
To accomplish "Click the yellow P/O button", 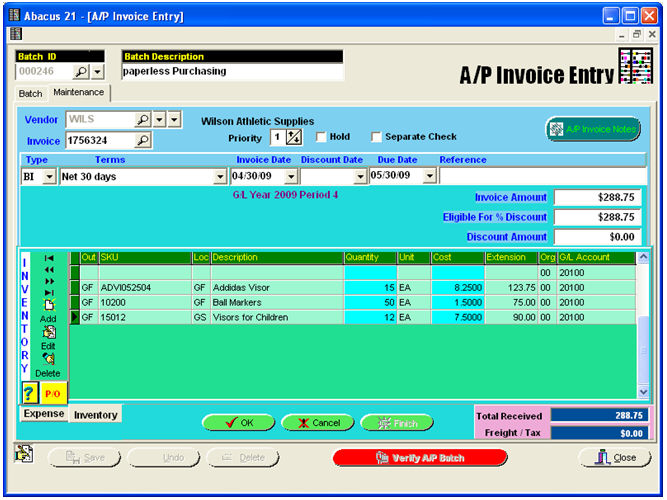I will (53, 393).
